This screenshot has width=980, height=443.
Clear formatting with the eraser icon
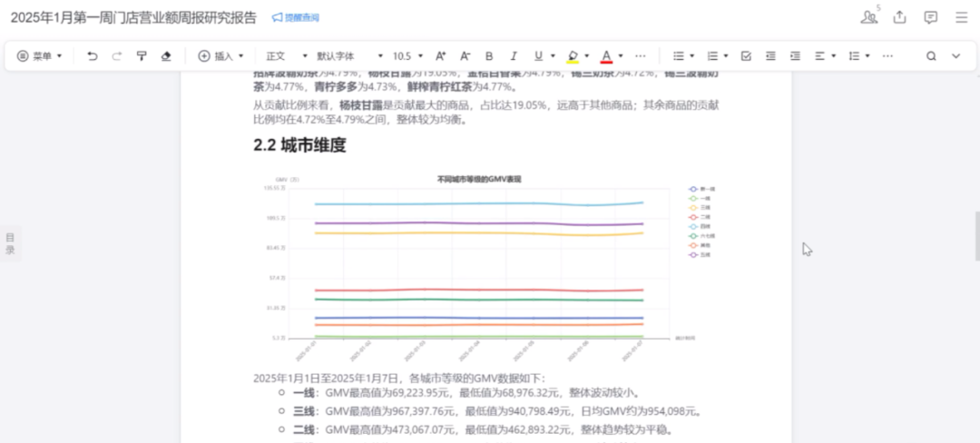tap(166, 56)
